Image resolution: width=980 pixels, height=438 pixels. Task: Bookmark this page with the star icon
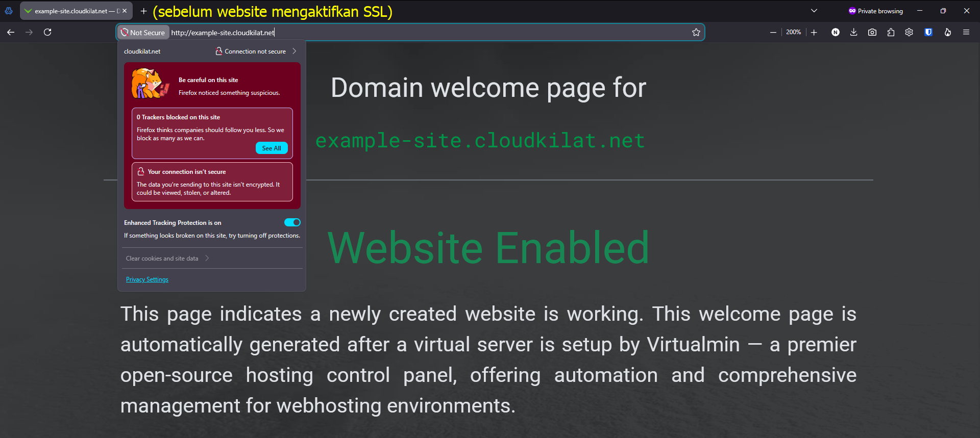pyautogui.click(x=696, y=33)
